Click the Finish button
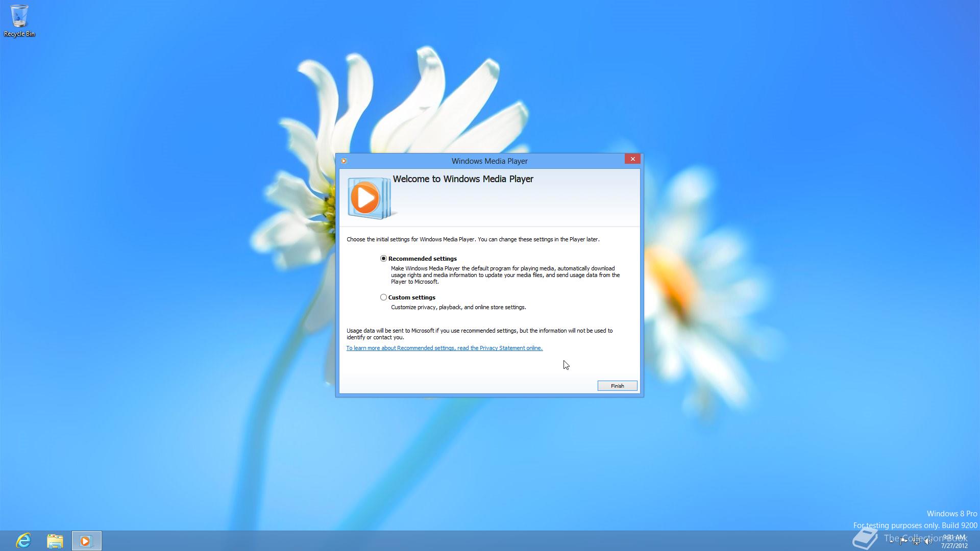This screenshot has width=980, height=551. pyautogui.click(x=617, y=386)
